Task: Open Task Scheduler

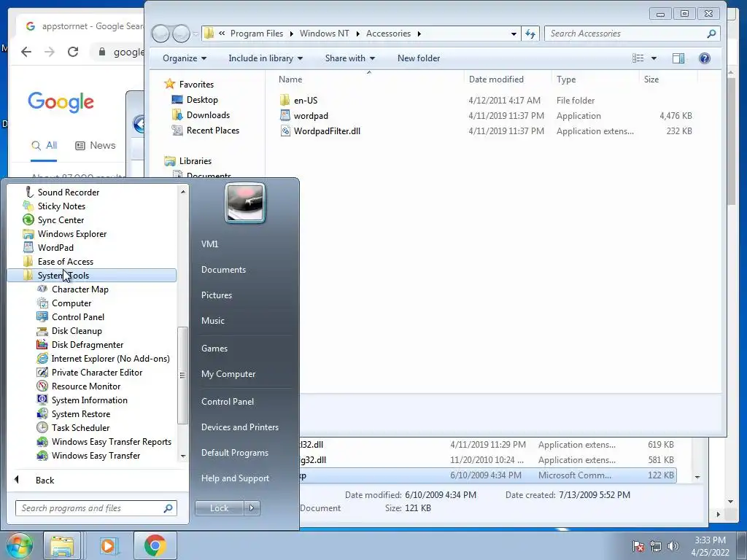Action: click(x=80, y=427)
